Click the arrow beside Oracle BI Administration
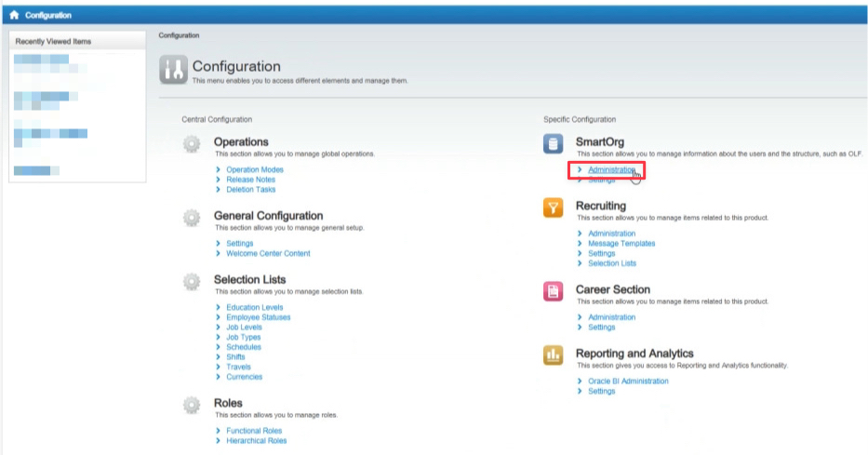Viewport: 868px width, 455px height. click(x=580, y=381)
